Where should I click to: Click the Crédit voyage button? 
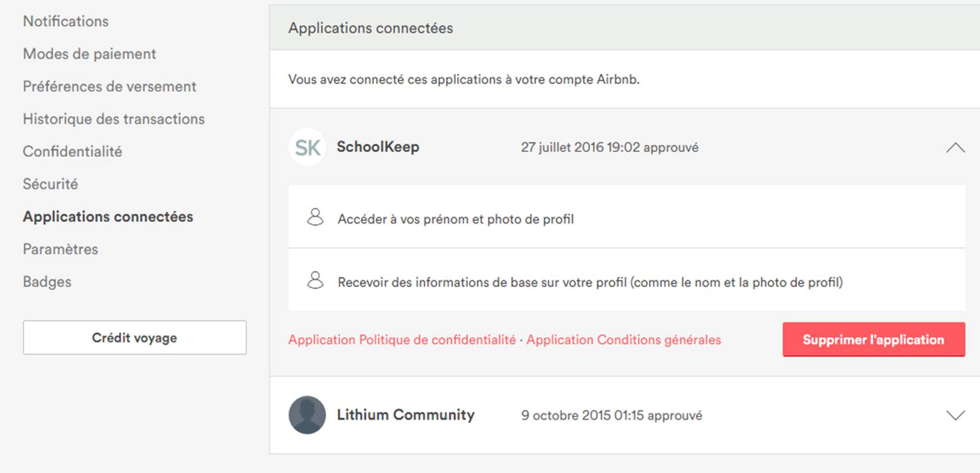[x=134, y=338]
